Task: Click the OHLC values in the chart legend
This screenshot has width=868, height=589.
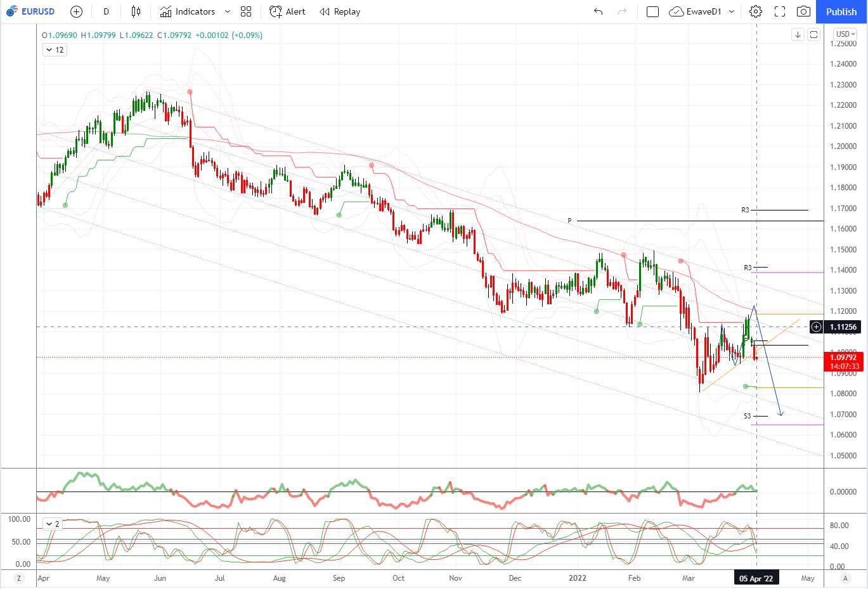Action: pyautogui.click(x=152, y=35)
